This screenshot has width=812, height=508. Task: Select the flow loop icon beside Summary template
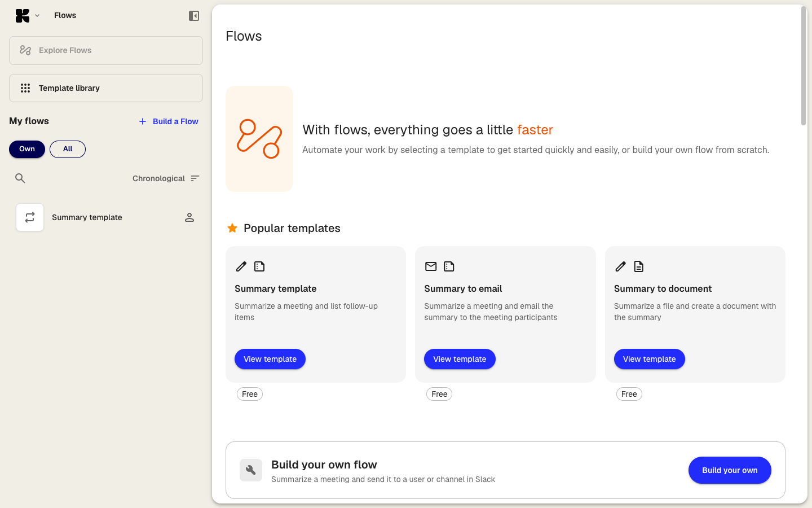click(x=29, y=217)
